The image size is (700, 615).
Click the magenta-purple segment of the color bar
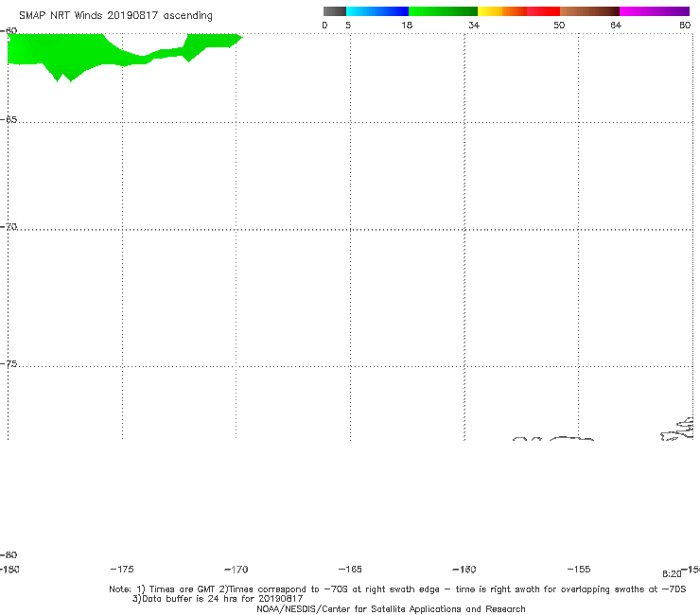pos(655,11)
